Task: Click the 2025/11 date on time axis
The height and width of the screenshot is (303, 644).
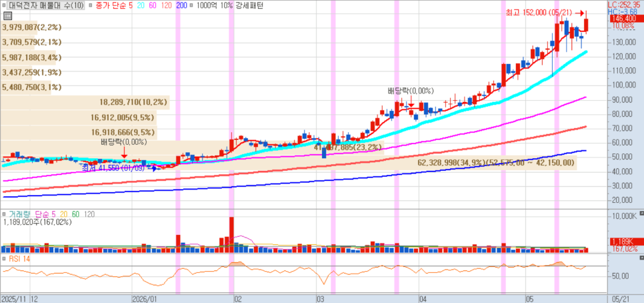Action: (13, 298)
